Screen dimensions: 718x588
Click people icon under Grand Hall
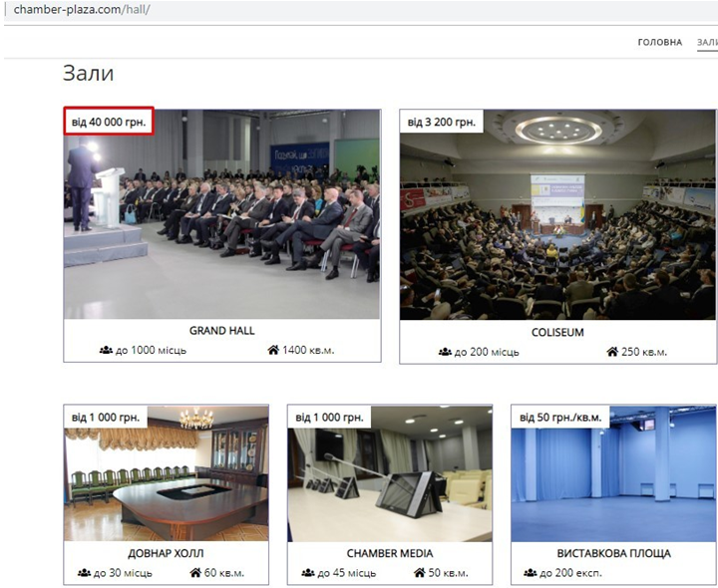pos(106,350)
